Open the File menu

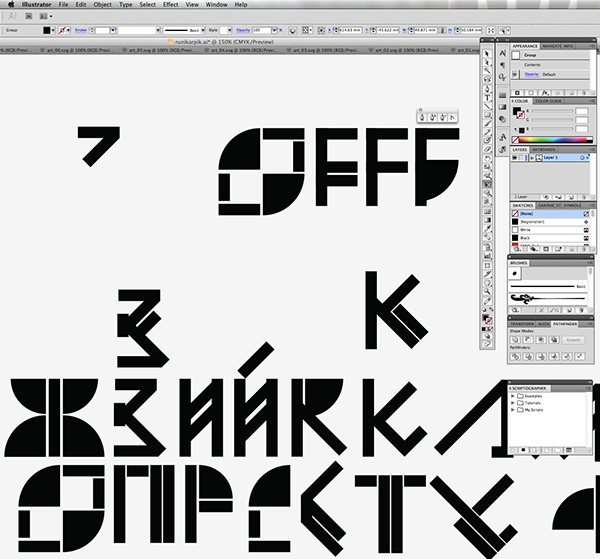click(x=64, y=5)
